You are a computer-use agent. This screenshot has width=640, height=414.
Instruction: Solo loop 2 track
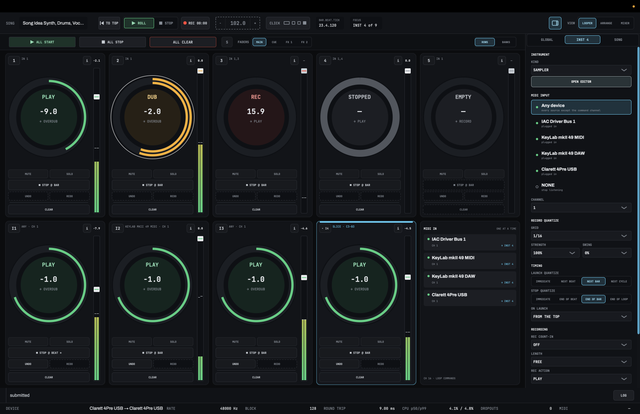pos(173,174)
